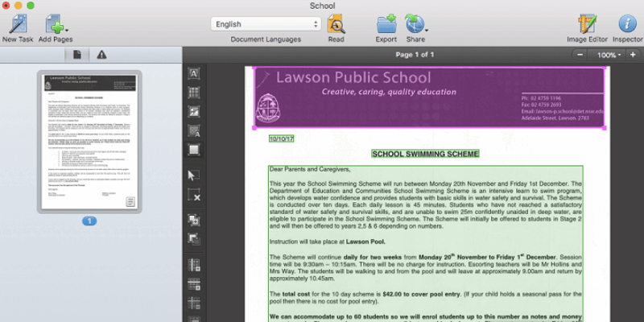Select the Add Vertical Separator tool
This screenshot has width=644, height=322.
tap(194, 265)
